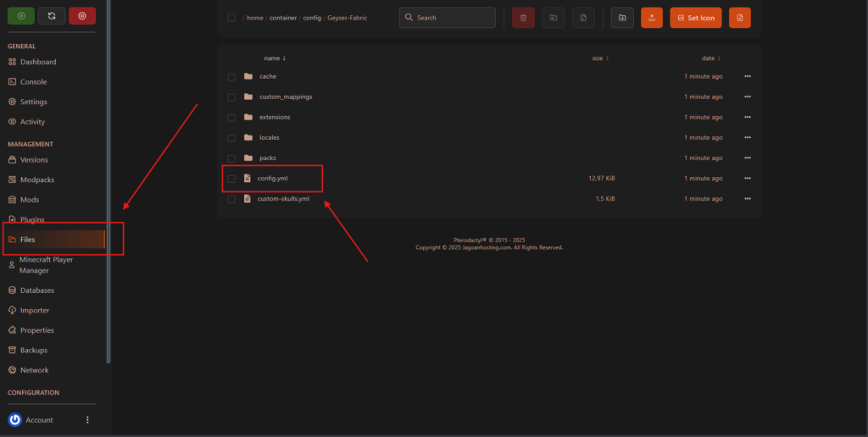
Task: Go to Backups in the sidebar
Action: coord(34,351)
